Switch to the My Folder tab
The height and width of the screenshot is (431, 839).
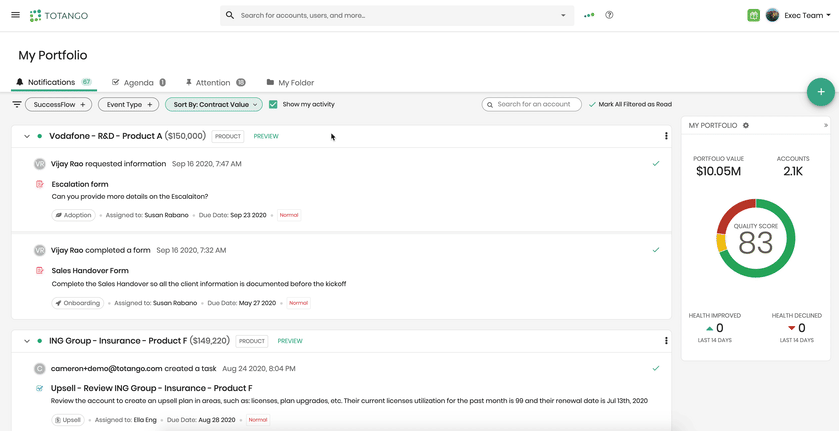tap(290, 82)
